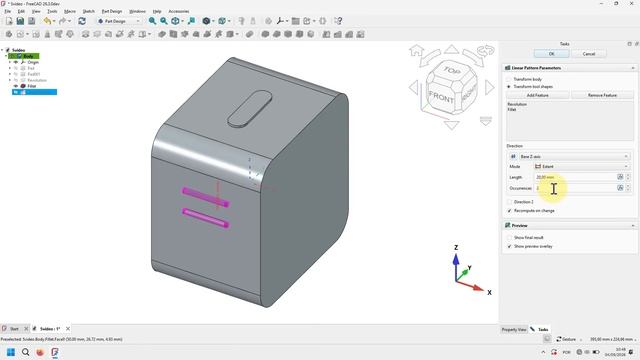Click the isometric standard views icon

(175, 21)
